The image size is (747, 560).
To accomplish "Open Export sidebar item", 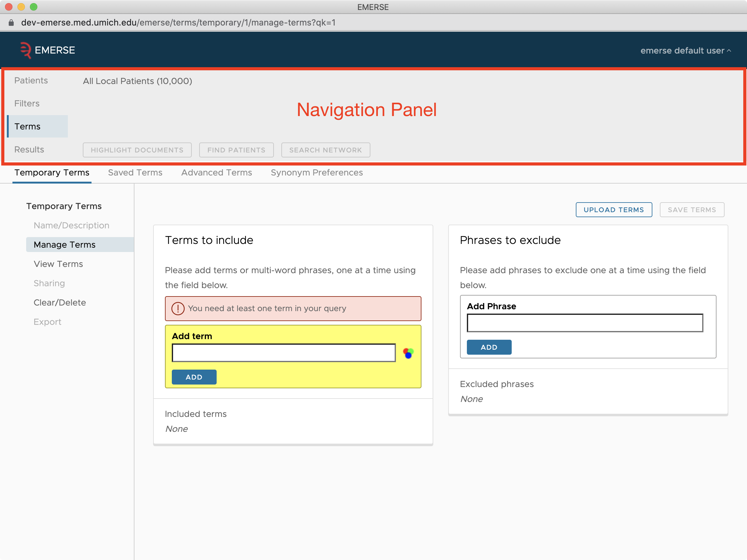I will [47, 322].
